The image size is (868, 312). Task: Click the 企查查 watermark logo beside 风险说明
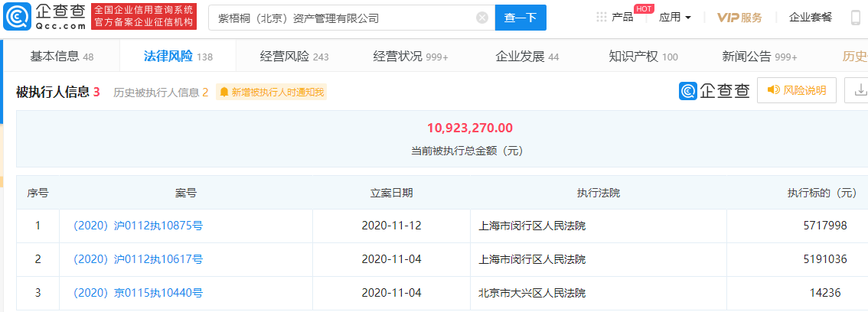click(x=715, y=91)
